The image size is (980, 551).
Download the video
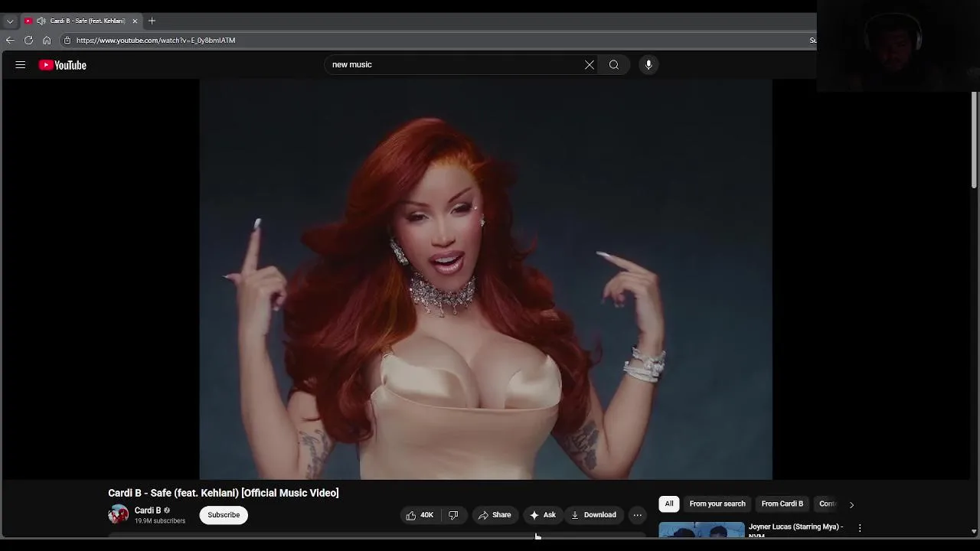pos(594,515)
